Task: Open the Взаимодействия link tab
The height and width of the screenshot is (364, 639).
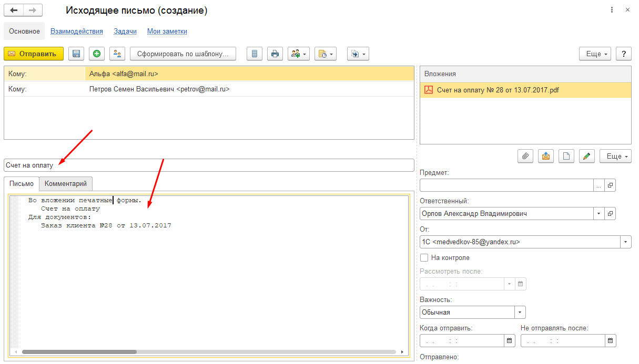Action: (77, 32)
